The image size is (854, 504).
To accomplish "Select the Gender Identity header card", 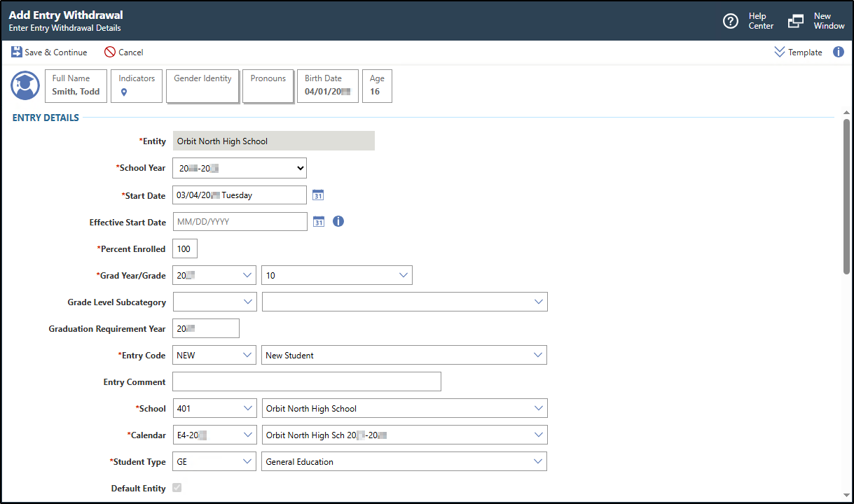I will coord(202,85).
